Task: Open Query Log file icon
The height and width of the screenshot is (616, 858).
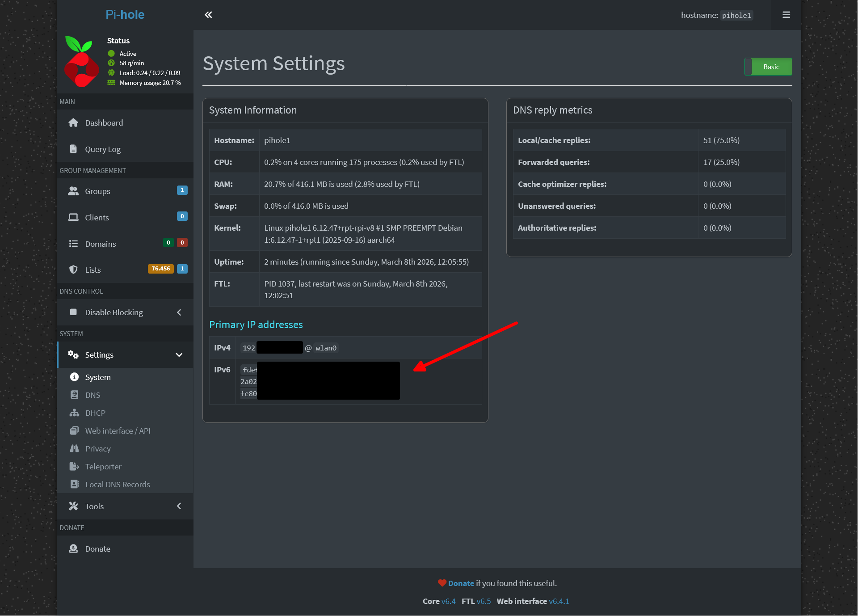Action: pos(73,149)
